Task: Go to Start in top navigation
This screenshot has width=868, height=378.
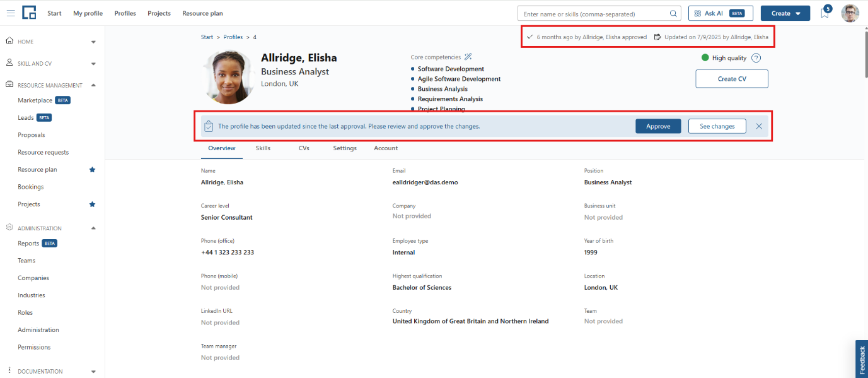Action: point(54,13)
